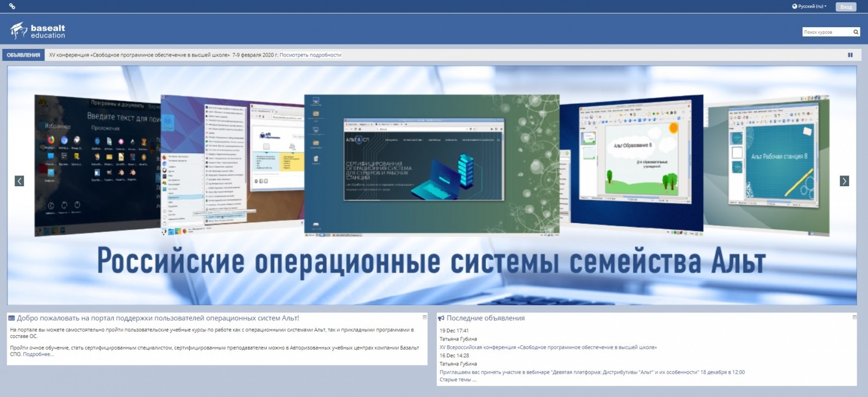Click author name Татьяна Губина under 16 Dec
This screenshot has height=397, width=868.
point(458,364)
